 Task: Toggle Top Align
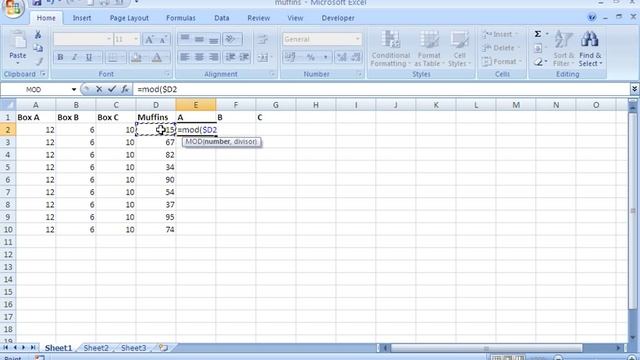(184, 39)
